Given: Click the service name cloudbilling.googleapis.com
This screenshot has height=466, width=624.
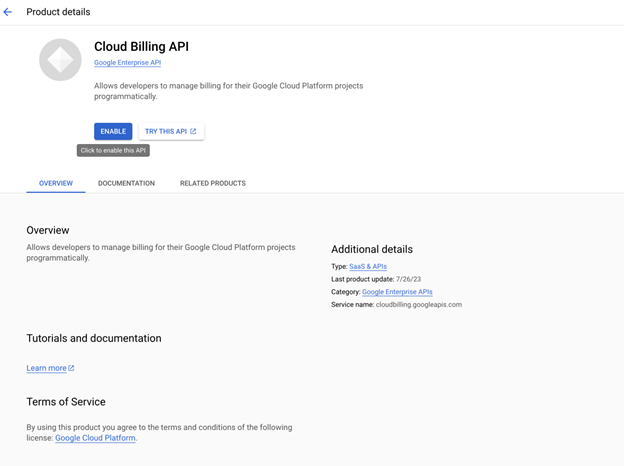Looking at the screenshot, I should click(x=419, y=304).
